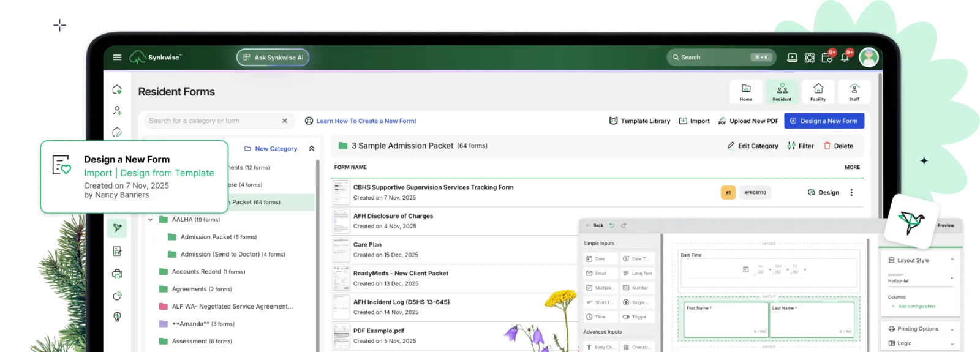Click Back in the form builder
Viewport: 980px width, 352px height.
[x=595, y=225]
